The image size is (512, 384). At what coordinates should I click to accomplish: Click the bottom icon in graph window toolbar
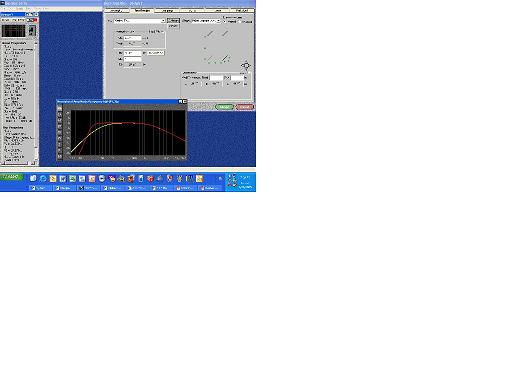click(x=60, y=157)
